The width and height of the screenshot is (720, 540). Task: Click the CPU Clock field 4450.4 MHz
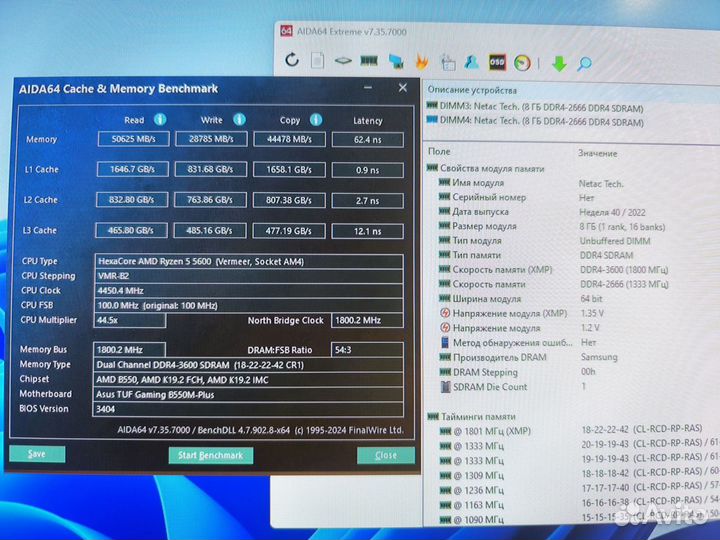click(249, 291)
